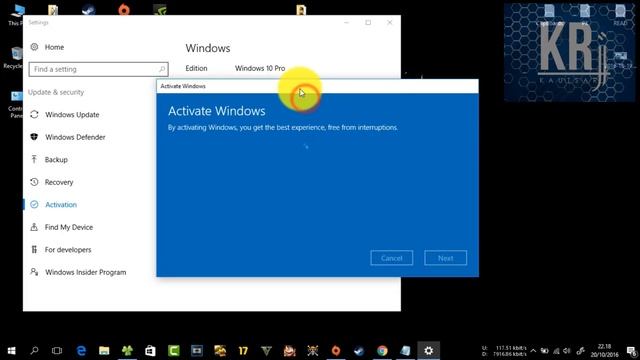Open For developers settings
Viewport: 640px width, 360px height.
[x=61, y=249]
